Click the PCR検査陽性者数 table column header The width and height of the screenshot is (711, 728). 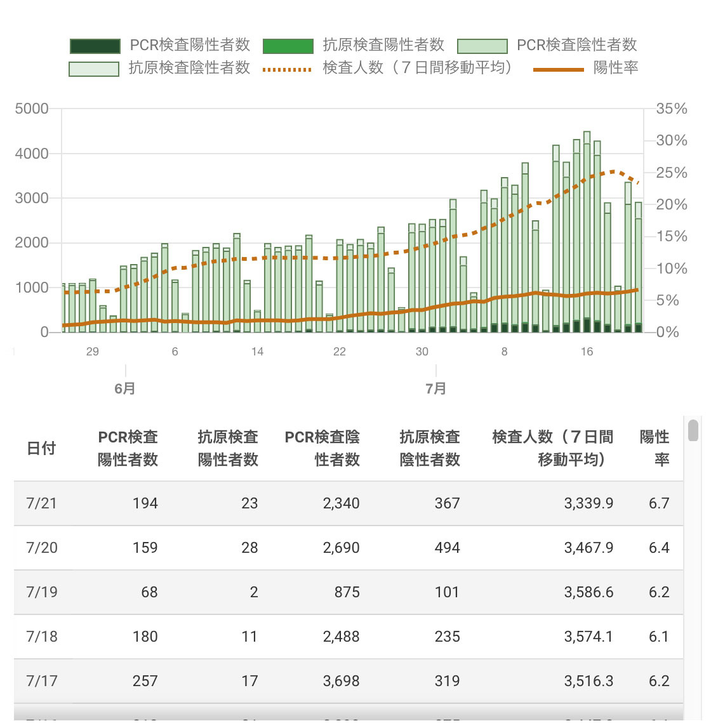pos(128,448)
